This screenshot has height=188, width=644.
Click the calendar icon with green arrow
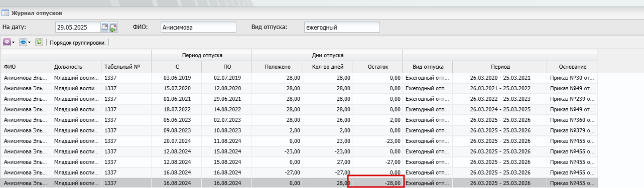coord(113,27)
